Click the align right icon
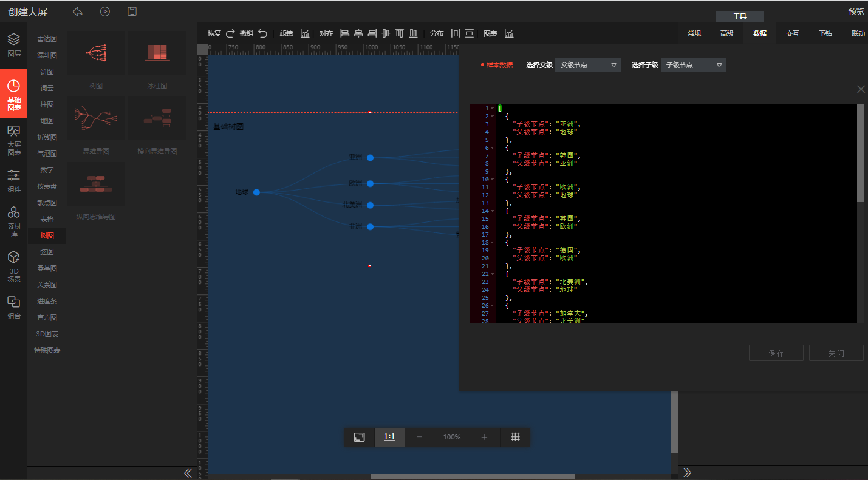The width and height of the screenshot is (868, 480). click(372, 33)
